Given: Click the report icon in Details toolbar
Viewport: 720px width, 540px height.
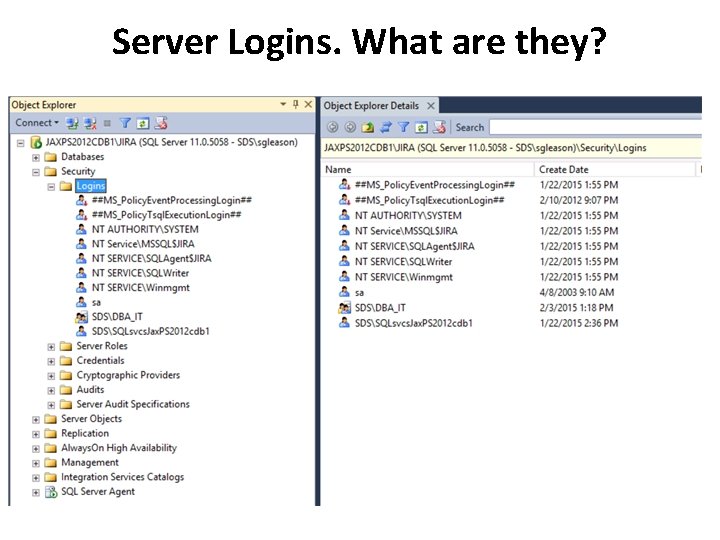Looking at the screenshot, I should tap(439, 127).
